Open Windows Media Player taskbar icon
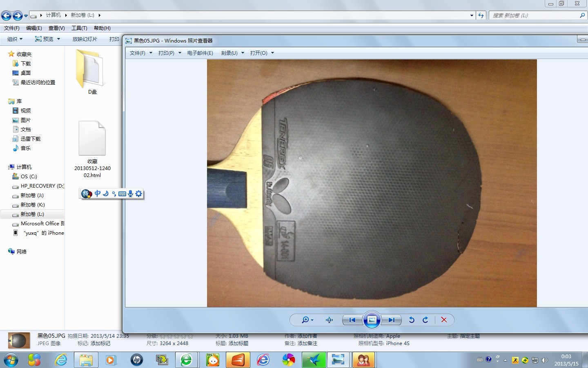 coord(111,360)
